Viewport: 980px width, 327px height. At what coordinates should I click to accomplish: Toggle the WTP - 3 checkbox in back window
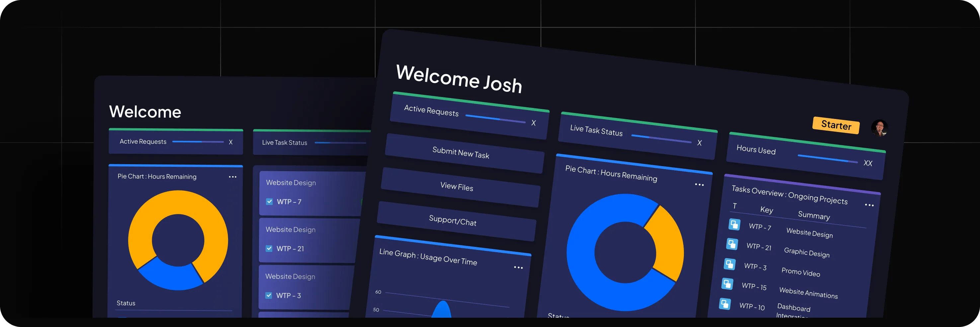coord(269,295)
